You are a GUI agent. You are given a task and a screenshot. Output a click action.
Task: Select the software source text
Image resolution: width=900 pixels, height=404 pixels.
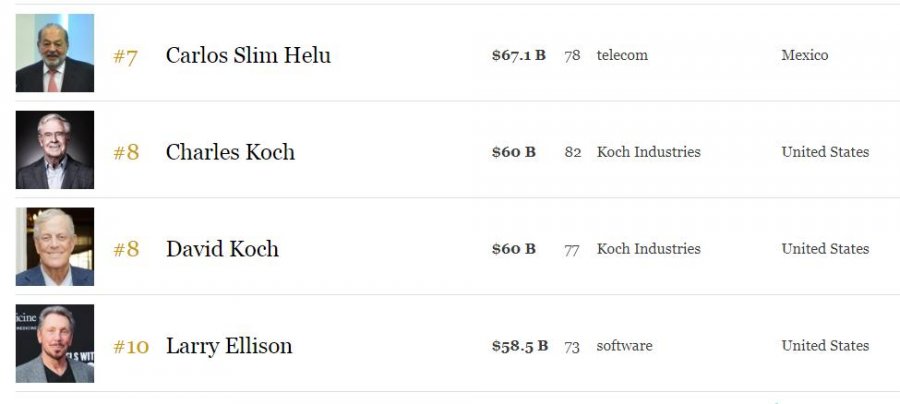pyautogui.click(x=624, y=346)
